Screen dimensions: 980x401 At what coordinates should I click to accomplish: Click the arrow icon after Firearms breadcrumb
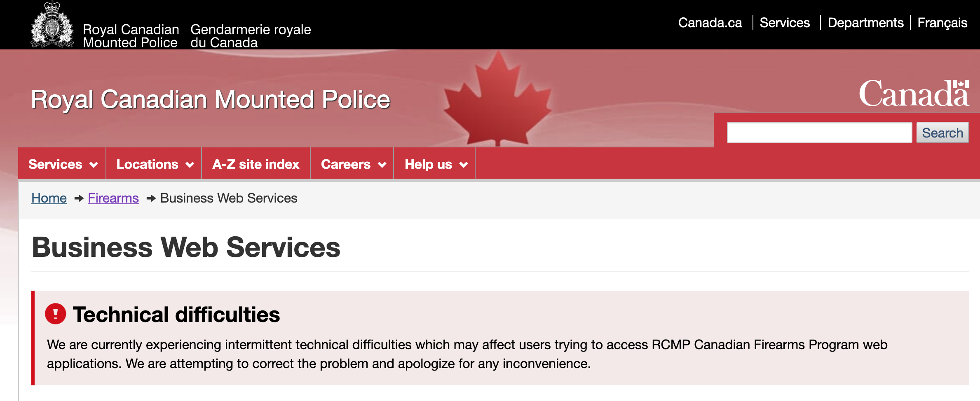pyautogui.click(x=151, y=198)
